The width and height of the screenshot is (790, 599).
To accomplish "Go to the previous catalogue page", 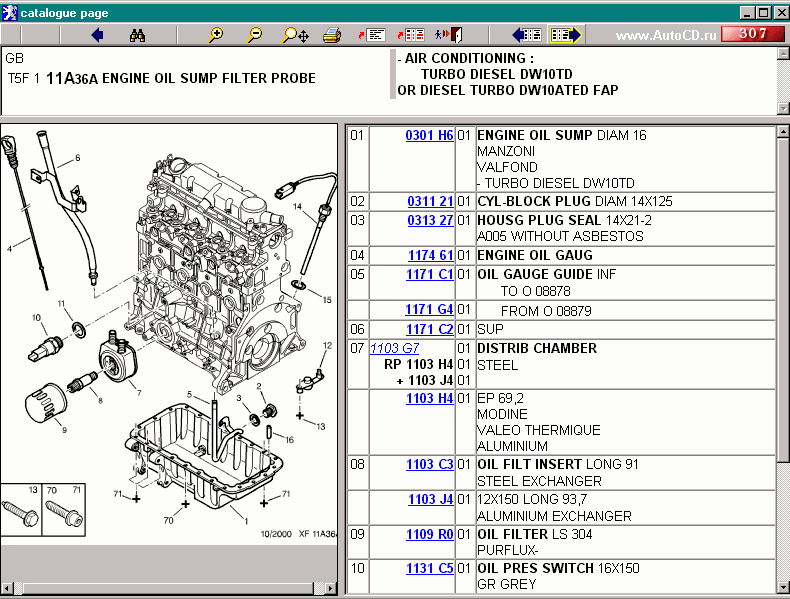I will (x=526, y=35).
